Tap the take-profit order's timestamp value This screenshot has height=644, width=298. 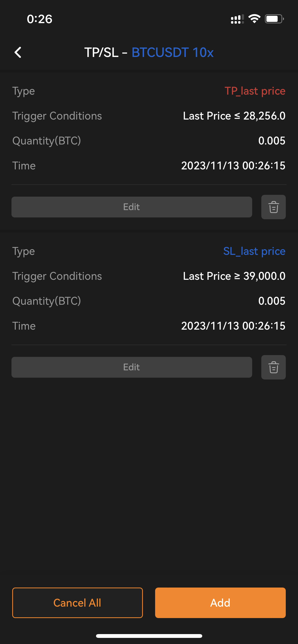tap(233, 166)
